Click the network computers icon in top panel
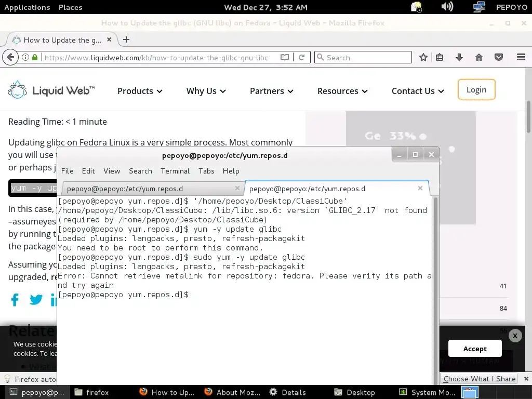Screen dimensions: 532x399 (478, 7)
